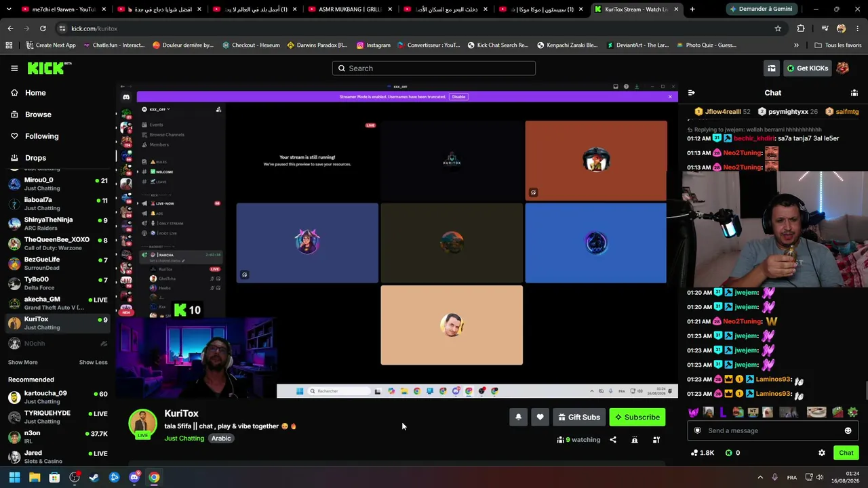The width and height of the screenshot is (868, 488).
Task: Open the user profile avatar menu
Action: click(x=843, y=68)
